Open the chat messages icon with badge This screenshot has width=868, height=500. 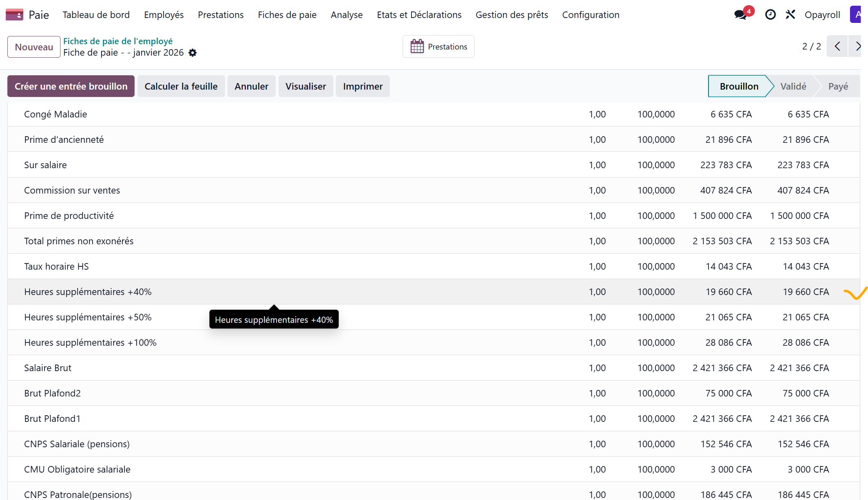click(x=741, y=15)
